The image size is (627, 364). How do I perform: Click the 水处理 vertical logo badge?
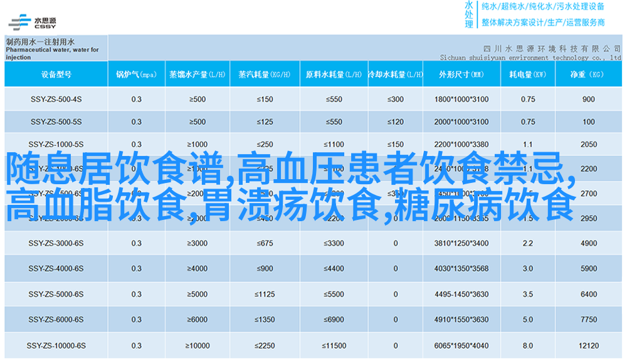[469, 14]
